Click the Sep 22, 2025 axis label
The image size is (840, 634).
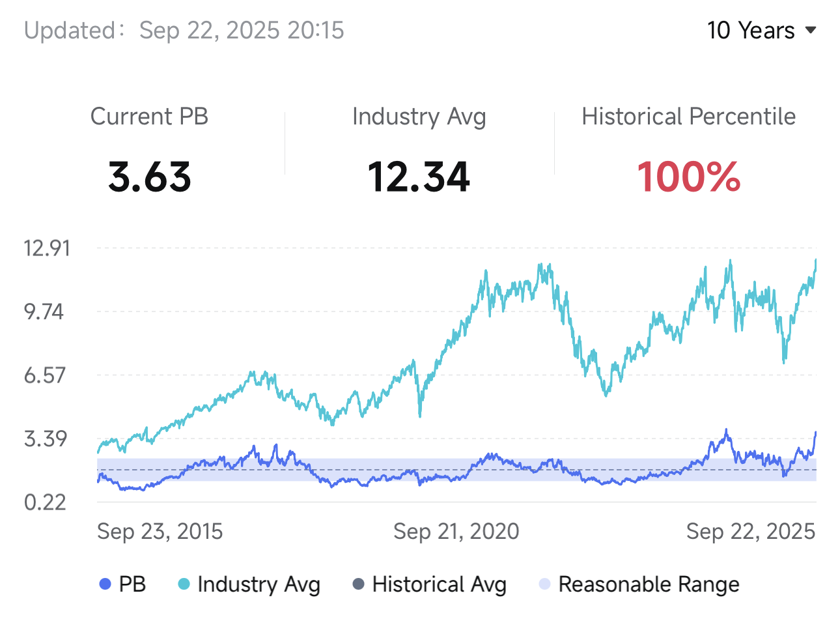[750, 531]
